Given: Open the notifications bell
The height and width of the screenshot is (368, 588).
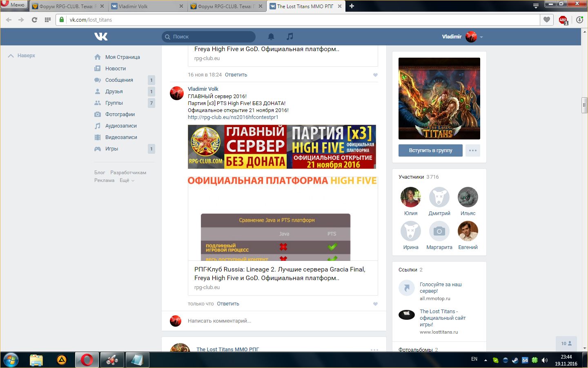Looking at the screenshot, I should point(271,36).
